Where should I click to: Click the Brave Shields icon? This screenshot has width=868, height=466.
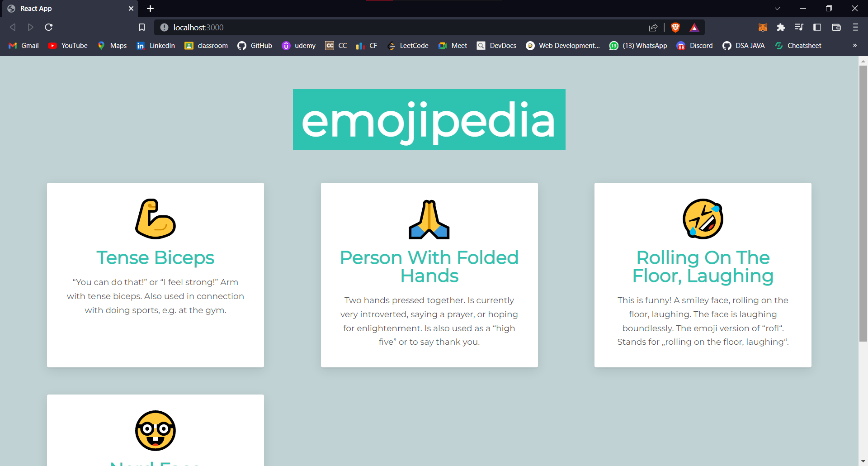coord(675,28)
